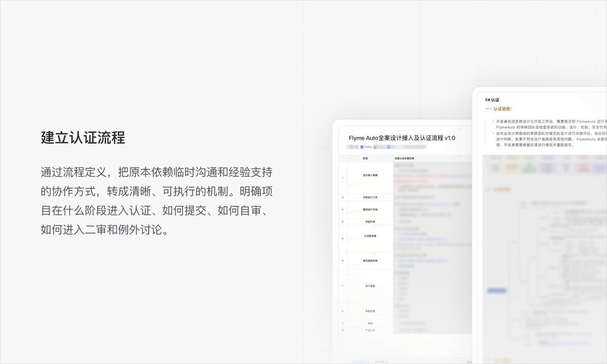Click the author avatar under the Flyme Auto title
Viewport: 607px width, 364px height.
pos(362,147)
